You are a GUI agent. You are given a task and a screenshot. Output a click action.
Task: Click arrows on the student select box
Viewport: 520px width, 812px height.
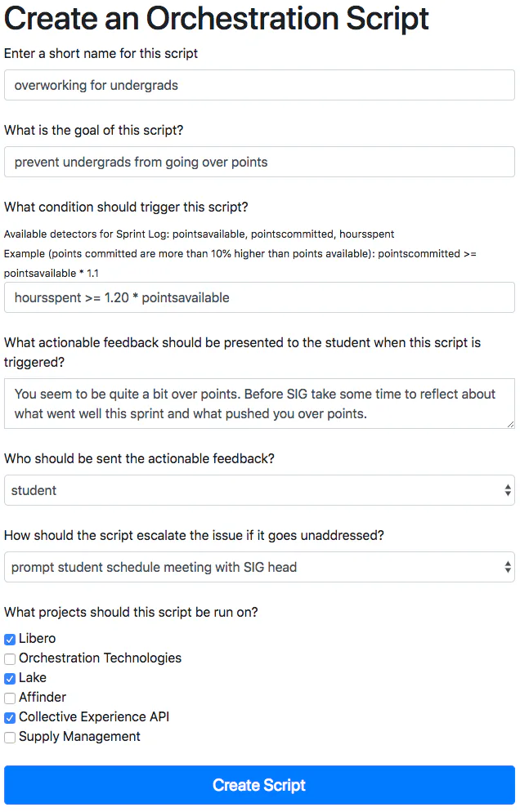tap(508, 490)
